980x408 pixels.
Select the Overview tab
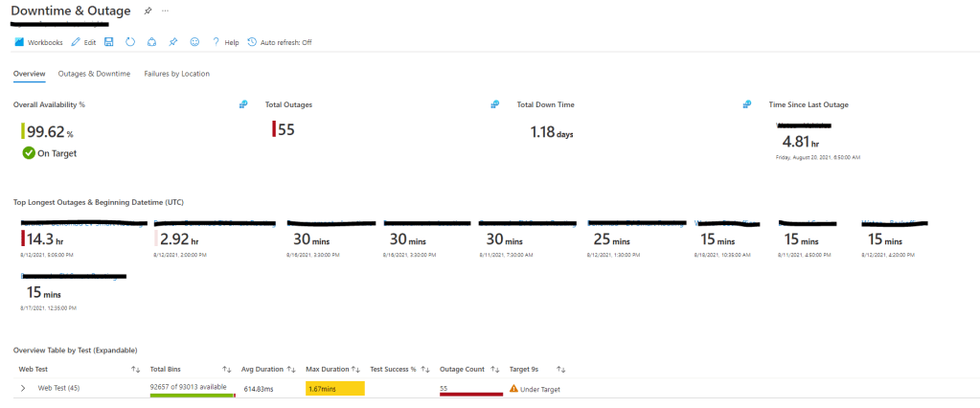coord(29,74)
